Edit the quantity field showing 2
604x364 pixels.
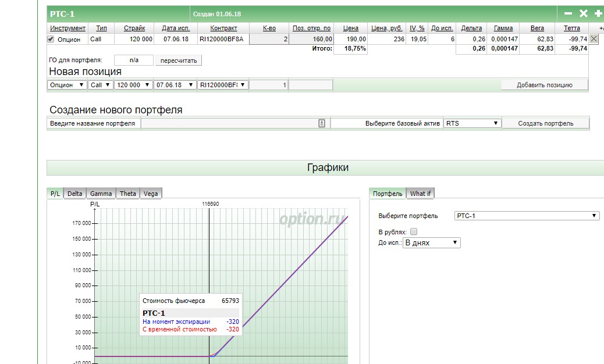pyautogui.click(x=269, y=39)
